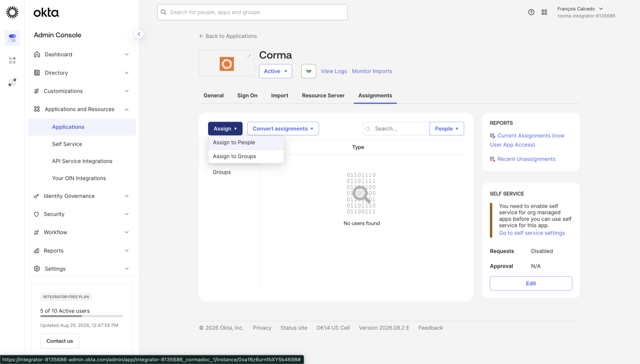Click the active users progress bar
This screenshot has width=640, height=364.
[x=82, y=316]
